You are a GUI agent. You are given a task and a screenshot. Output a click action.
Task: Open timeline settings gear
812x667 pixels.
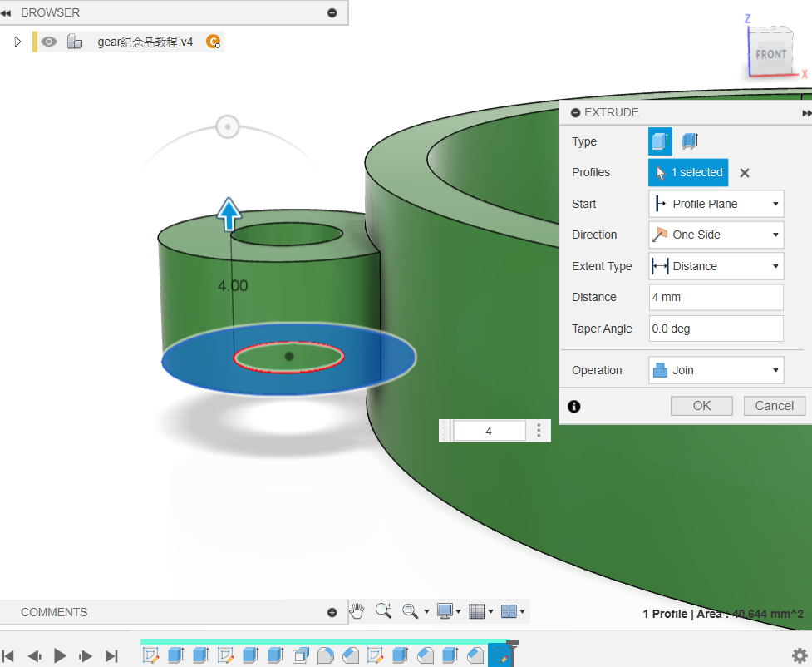point(799,655)
